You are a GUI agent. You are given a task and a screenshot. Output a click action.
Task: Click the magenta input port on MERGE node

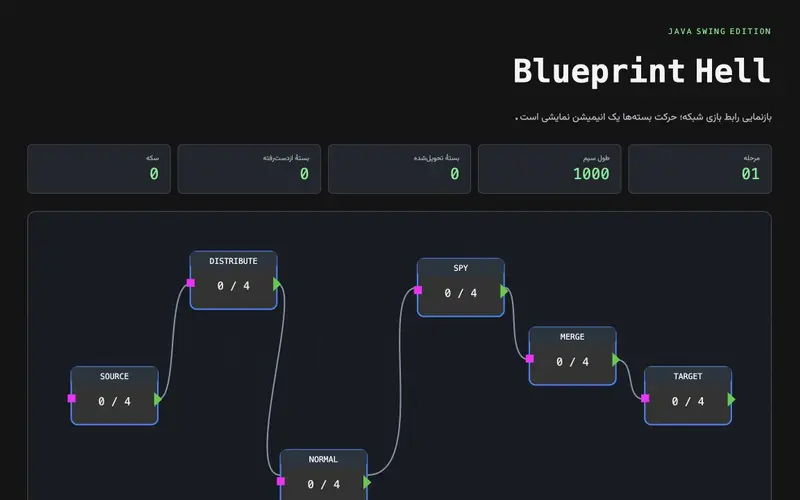click(530, 359)
